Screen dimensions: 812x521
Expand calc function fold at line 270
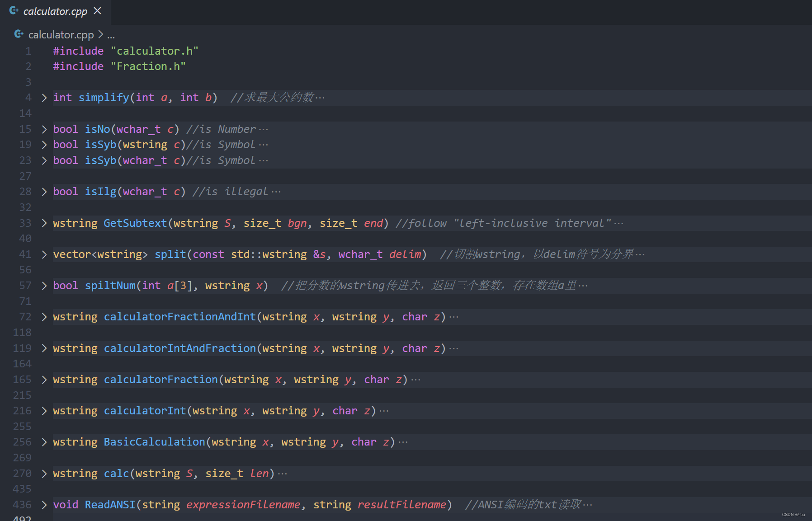coord(44,474)
